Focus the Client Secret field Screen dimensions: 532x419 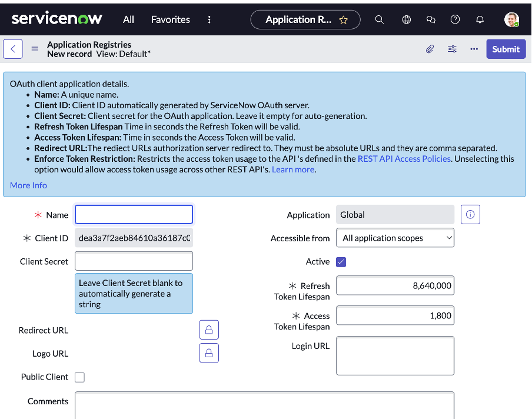[134, 261]
